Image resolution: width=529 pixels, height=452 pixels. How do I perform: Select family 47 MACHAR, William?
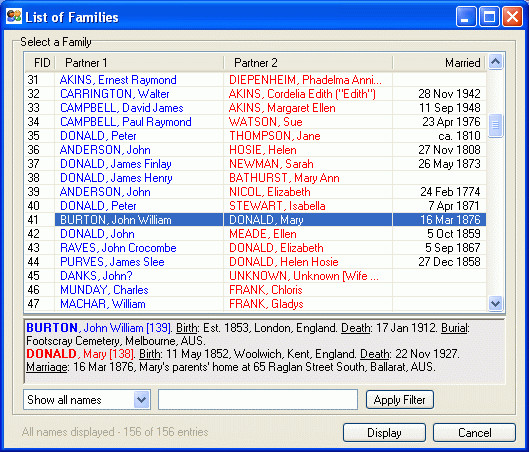tap(255, 304)
